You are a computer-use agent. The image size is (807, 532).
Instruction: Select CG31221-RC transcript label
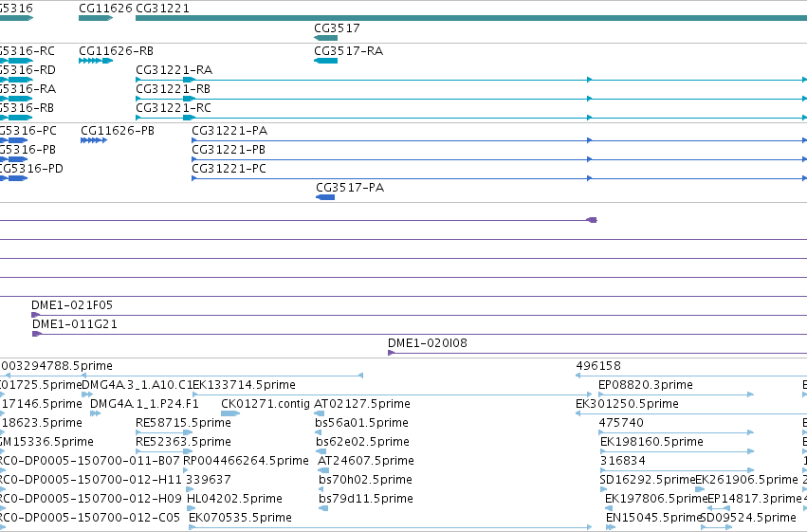click(x=174, y=108)
